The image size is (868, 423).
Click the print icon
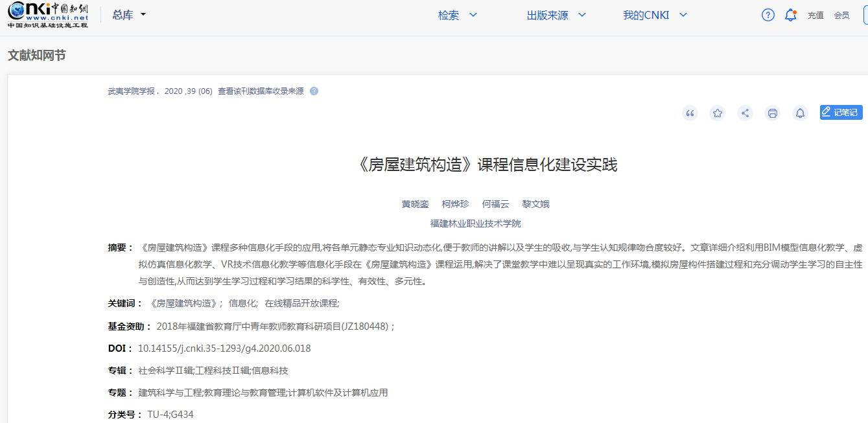(772, 113)
